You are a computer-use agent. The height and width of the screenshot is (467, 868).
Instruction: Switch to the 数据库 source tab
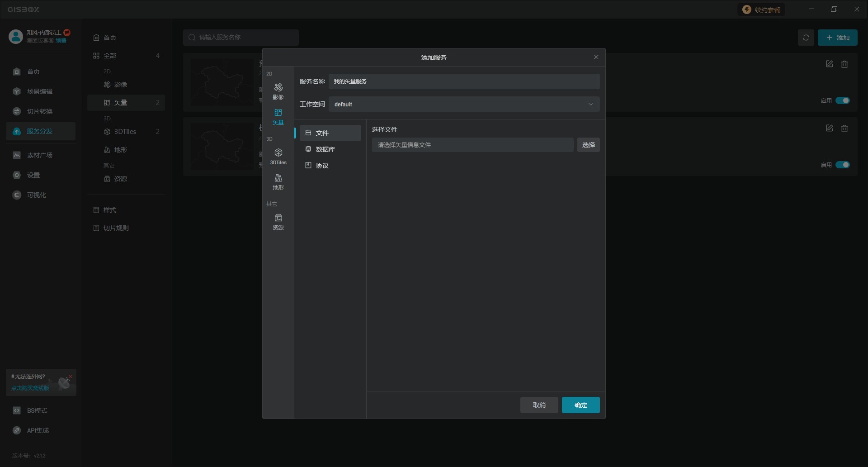coord(330,149)
